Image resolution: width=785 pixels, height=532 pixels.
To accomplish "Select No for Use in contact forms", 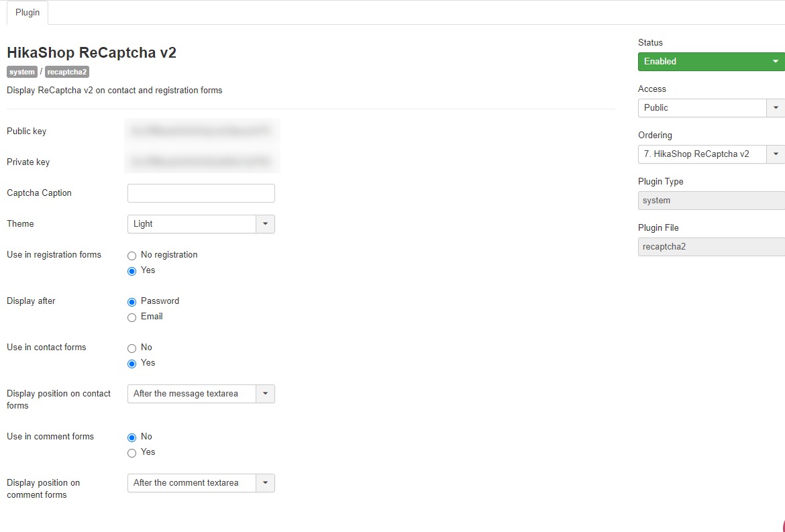I will (132, 348).
